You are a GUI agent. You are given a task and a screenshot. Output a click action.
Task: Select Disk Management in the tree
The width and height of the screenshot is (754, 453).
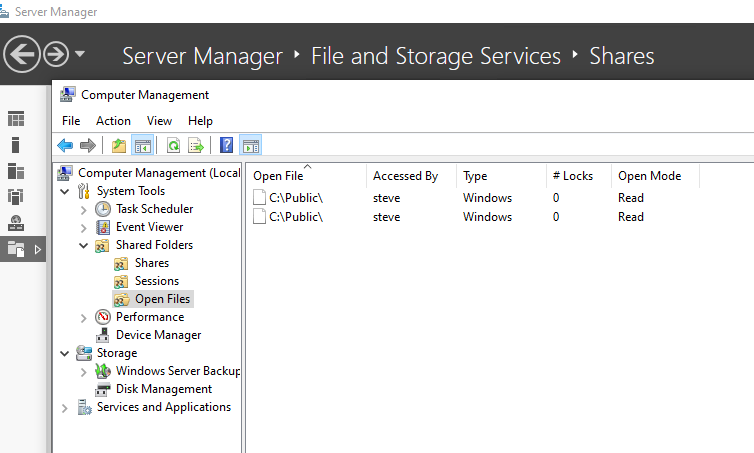(163, 389)
